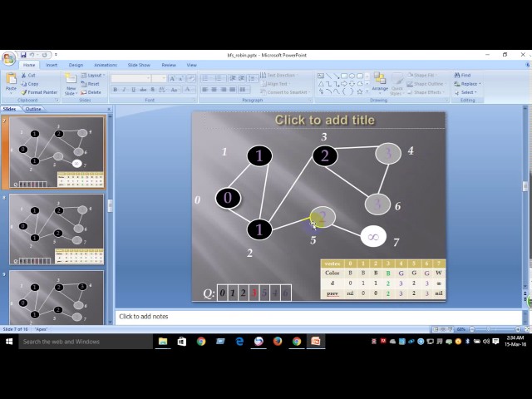This screenshot has height=399, width=532.
Task: Open Shape Fill dropdown
Action: click(x=421, y=76)
